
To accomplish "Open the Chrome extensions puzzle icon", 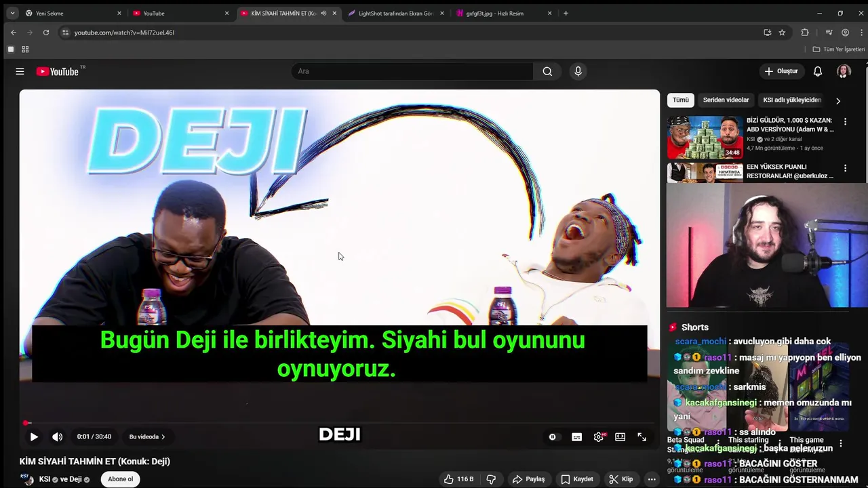I will pos(805,33).
